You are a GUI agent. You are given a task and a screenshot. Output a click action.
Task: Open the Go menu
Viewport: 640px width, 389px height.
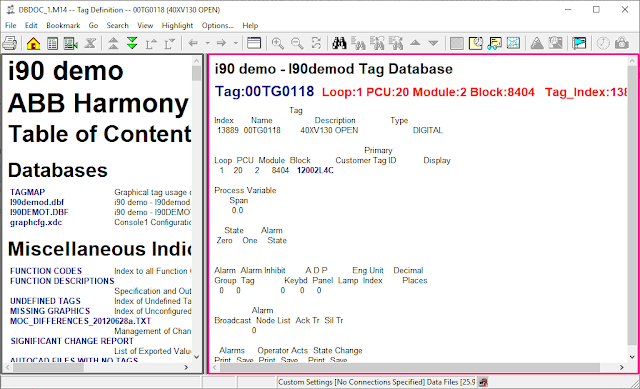[93, 25]
